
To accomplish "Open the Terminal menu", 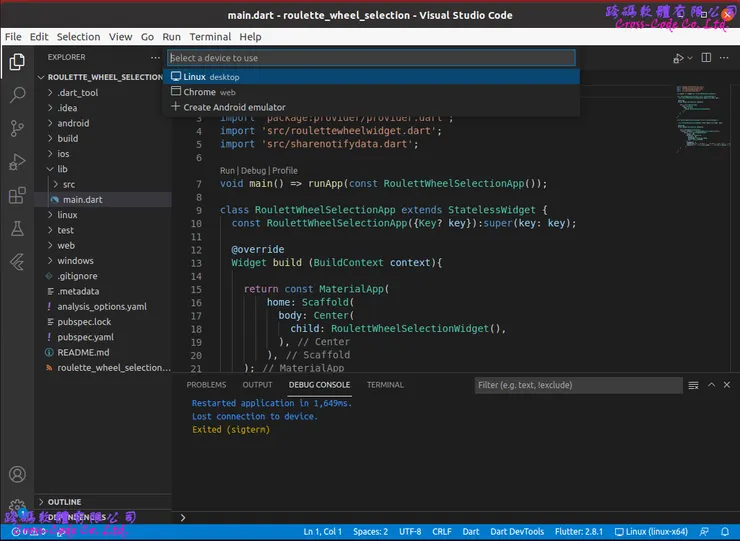I will [x=210, y=36].
